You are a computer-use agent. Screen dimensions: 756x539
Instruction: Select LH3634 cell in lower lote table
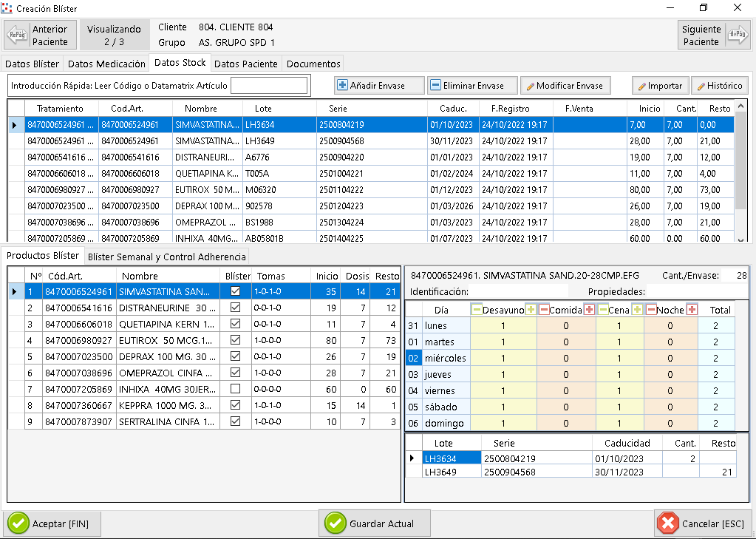pos(452,458)
